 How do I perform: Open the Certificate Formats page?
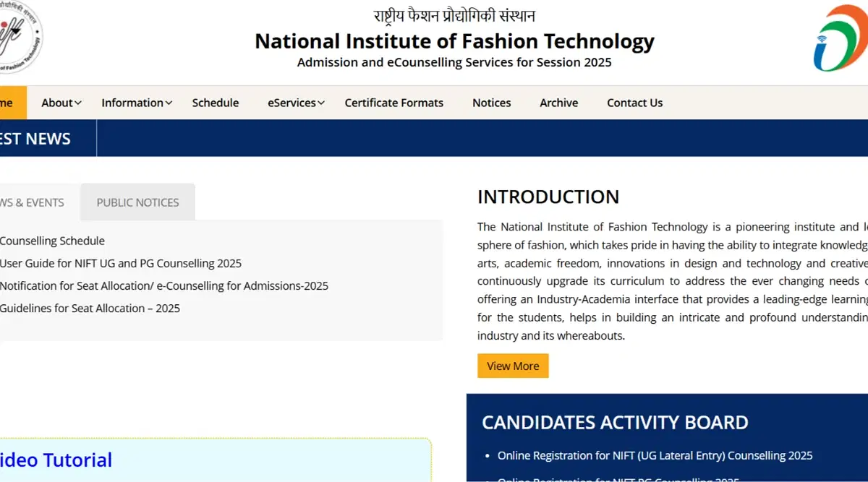(394, 103)
